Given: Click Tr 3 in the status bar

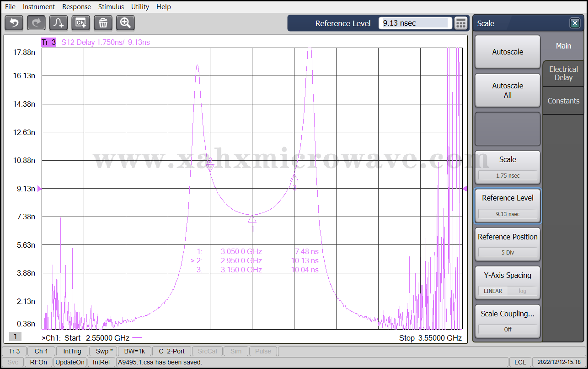Looking at the screenshot, I should tap(14, 351).
